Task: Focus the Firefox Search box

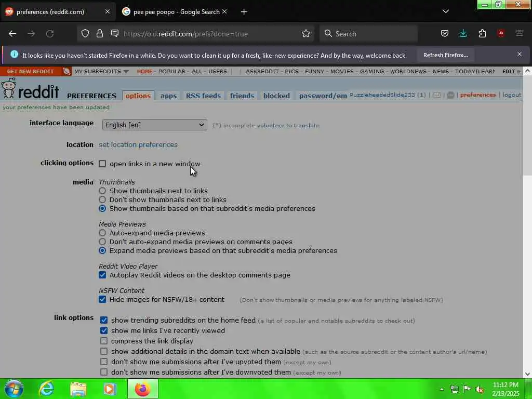Action: click(x=369, y=34)
